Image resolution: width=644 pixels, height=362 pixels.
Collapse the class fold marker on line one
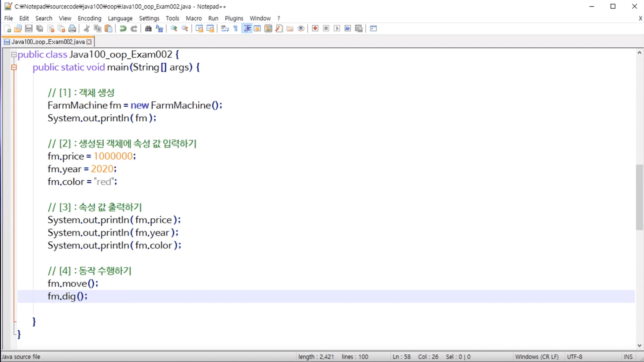pyautogui.click(x=14, y=55)
